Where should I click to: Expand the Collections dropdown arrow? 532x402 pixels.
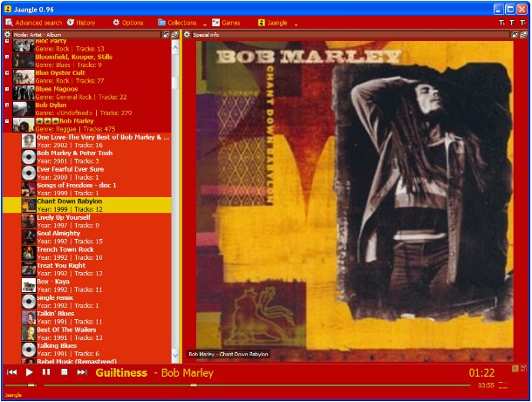pyautogui.click(x=205, y=24)
